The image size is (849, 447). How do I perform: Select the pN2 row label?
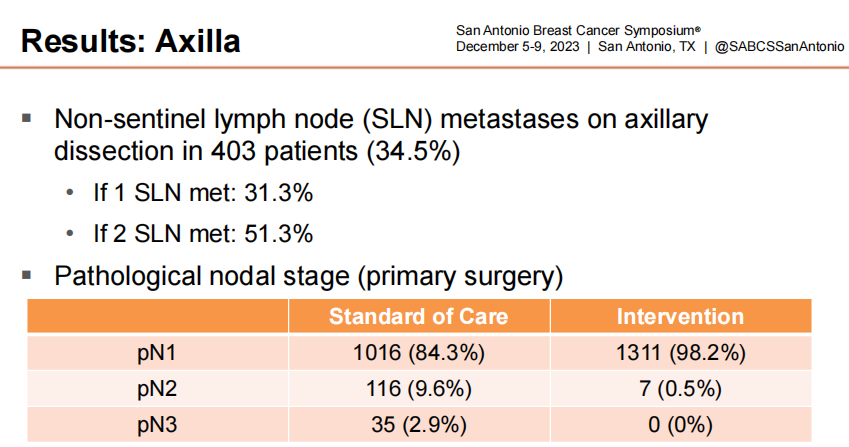[x=160, y=387]
